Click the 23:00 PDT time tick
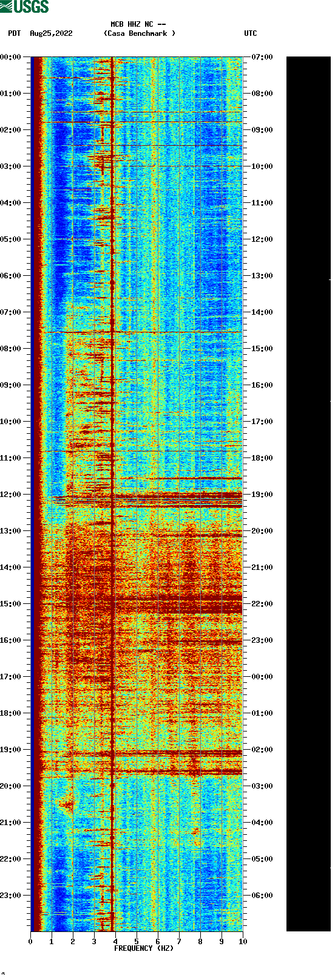This screenshot has height=980, width=335. click(x=11, y=896)
